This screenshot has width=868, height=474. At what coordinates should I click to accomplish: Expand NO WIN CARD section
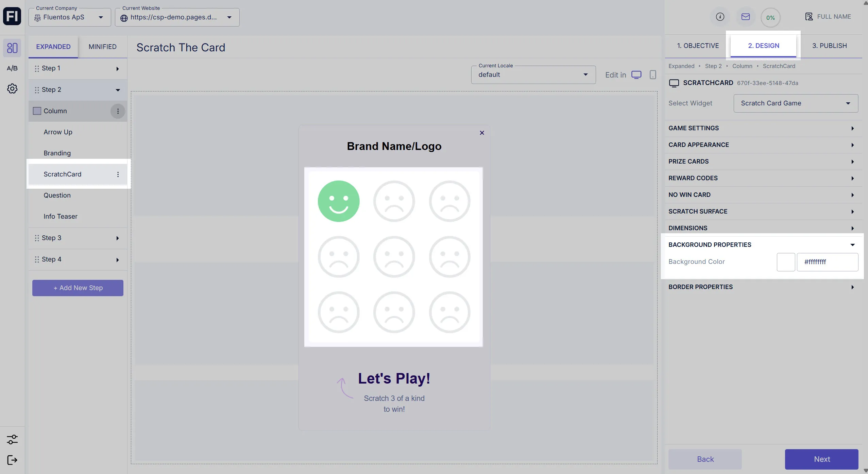763,195
